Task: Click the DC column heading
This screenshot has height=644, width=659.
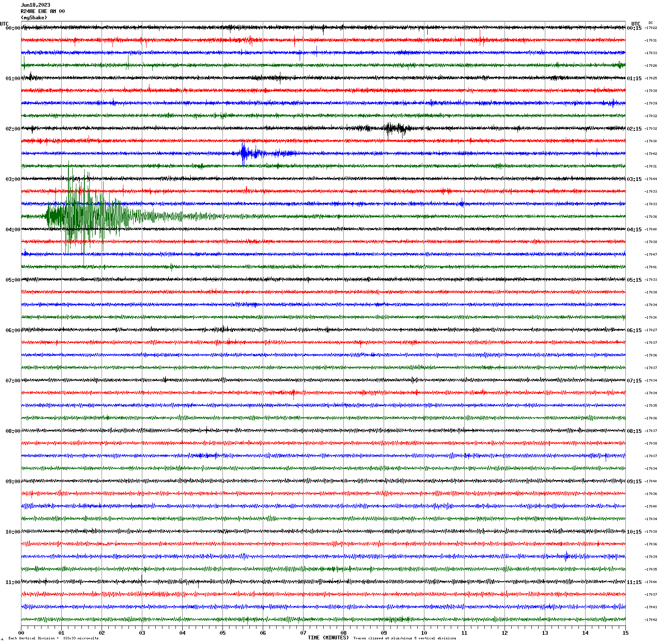Action: pyautogui.click(x=651, y=23)
